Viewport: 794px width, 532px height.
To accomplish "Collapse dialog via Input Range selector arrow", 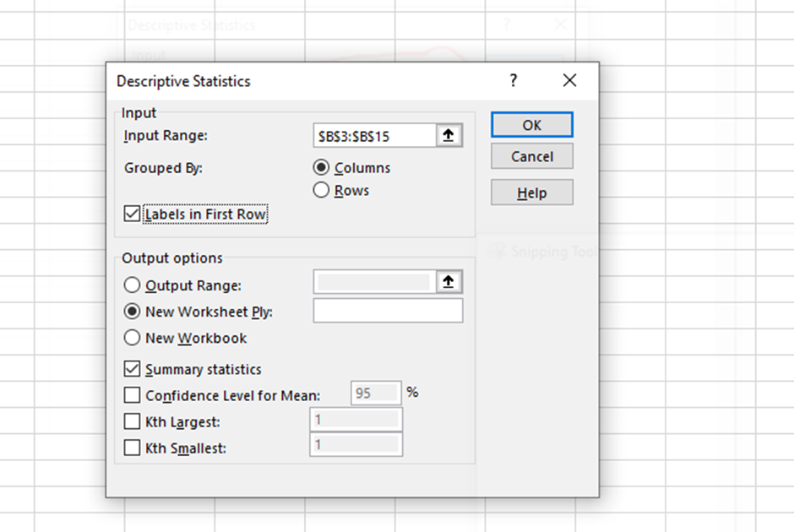I will coord(449,136).
